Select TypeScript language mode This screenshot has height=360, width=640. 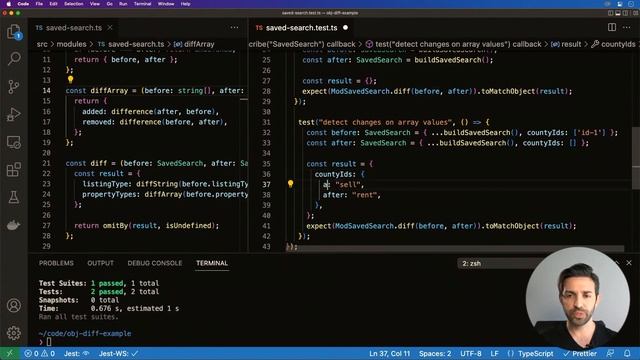tap(536, 353)
